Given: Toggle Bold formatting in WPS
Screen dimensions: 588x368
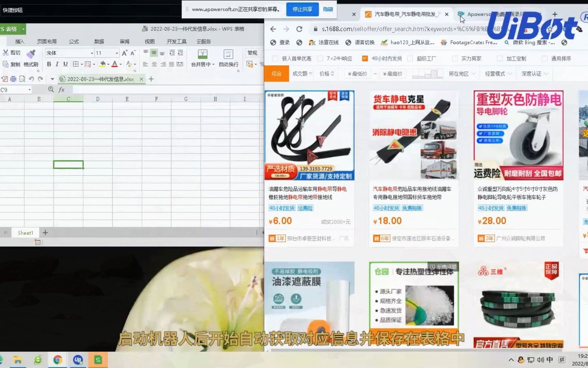Looking at the screenshot, I should point(49,64).
